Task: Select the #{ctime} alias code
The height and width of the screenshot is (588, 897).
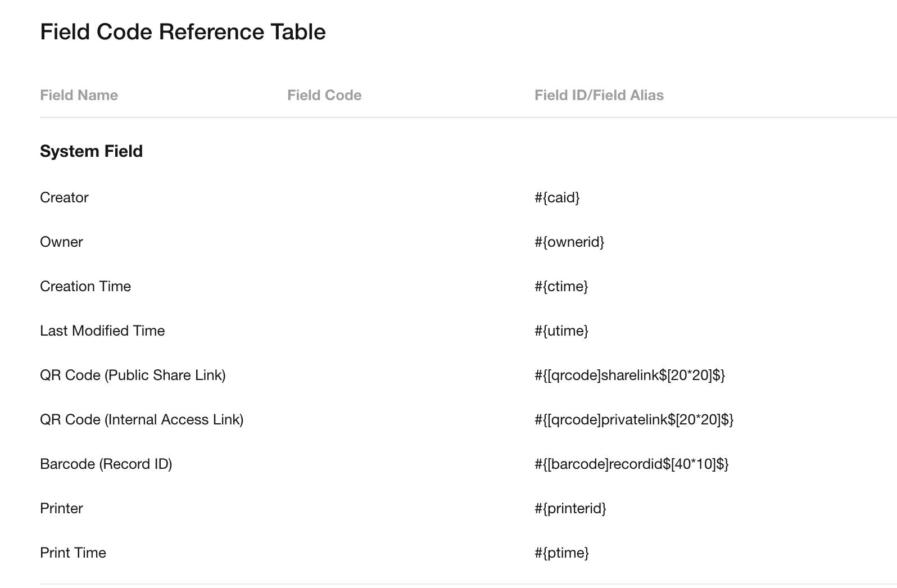Action: click(x=561, y=286)
